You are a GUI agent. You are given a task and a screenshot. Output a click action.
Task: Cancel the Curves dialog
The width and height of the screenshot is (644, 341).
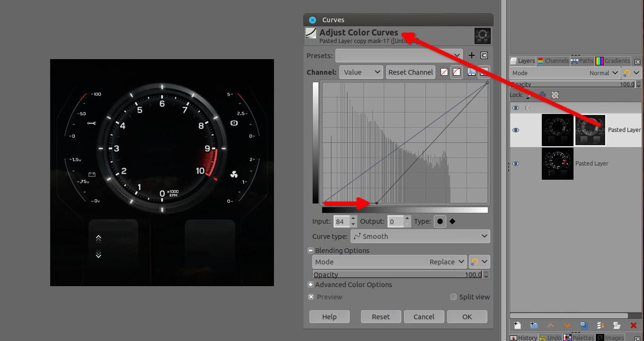(x=424, y=317)
